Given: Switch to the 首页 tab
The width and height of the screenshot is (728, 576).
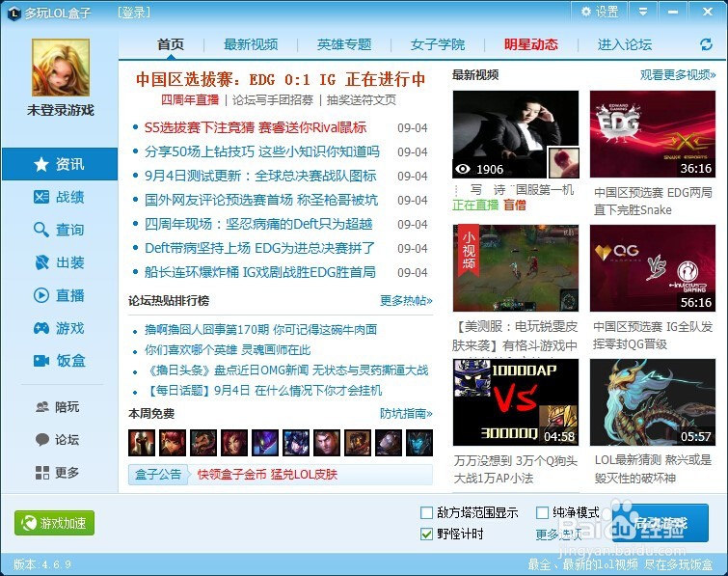Looking at the screenshot, I should 171,44.
